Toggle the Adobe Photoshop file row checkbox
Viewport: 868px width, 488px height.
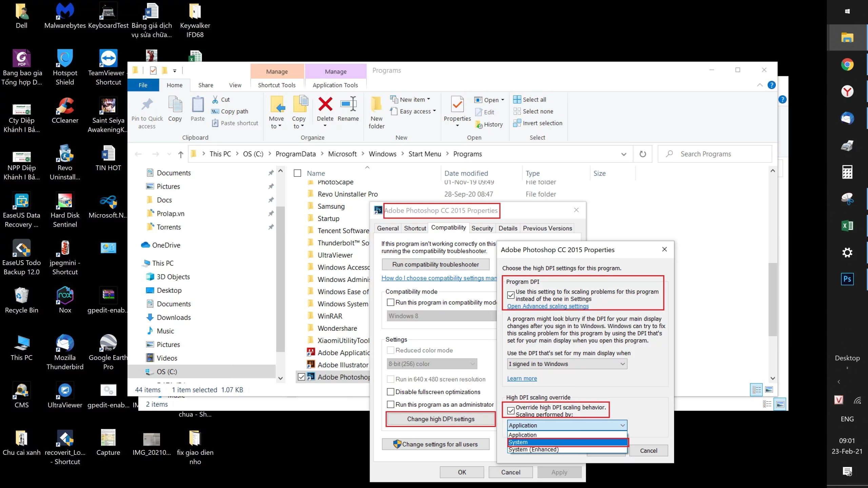[301, 377]
